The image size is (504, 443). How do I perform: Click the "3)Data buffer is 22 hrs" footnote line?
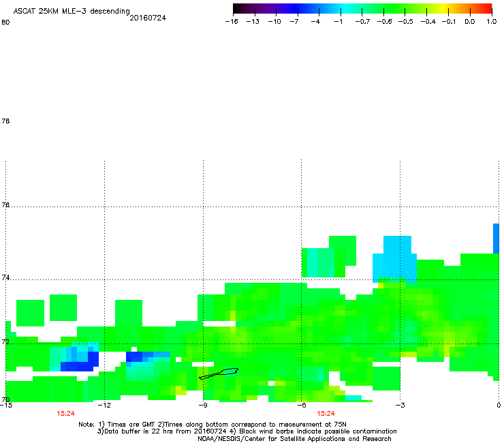pyautogui.click(x=247, y=431)
